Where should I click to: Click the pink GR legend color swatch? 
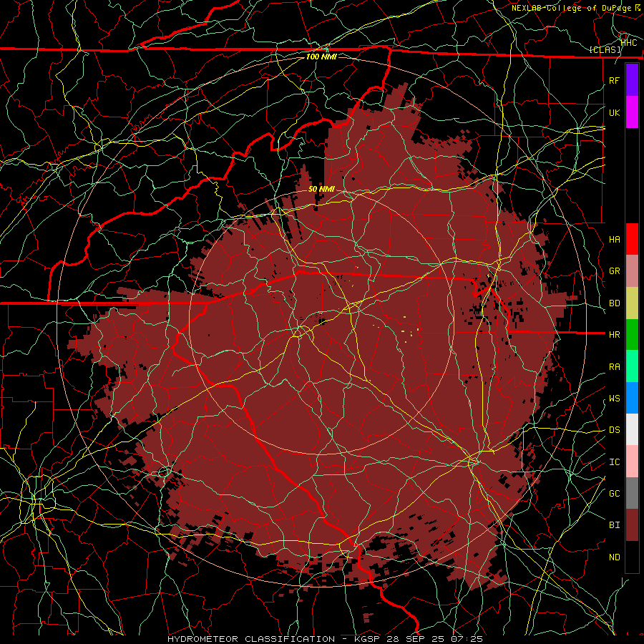(x=632, y=271)
